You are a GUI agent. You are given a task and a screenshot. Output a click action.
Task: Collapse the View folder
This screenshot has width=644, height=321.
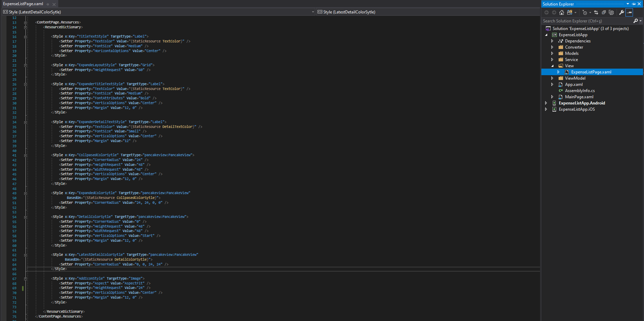click(x=552, y=66)
